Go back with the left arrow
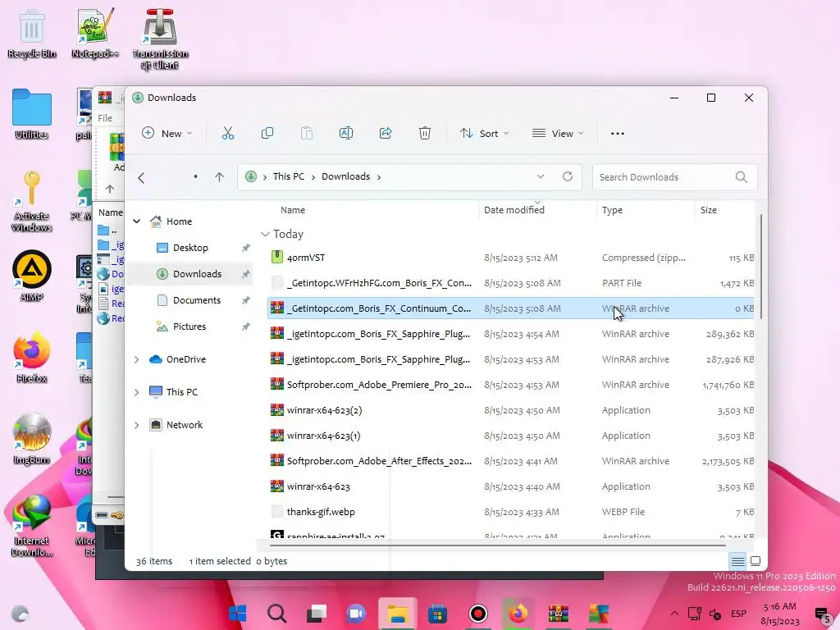Image resolution: width=840 pixels, height=630 pixels. click(141, 177)
